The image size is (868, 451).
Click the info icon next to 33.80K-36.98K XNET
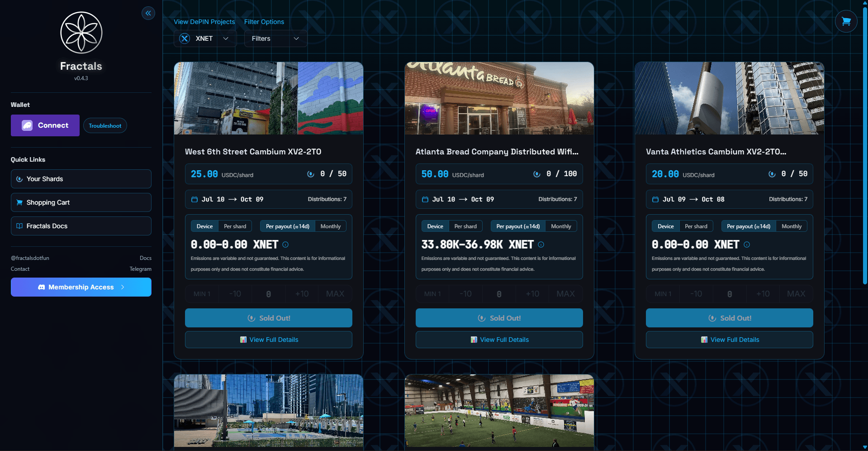[x=541, y=245]
